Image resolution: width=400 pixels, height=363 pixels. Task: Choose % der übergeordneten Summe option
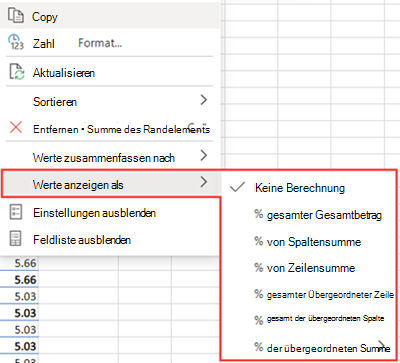pyautogui.click(x=309, y=348)
